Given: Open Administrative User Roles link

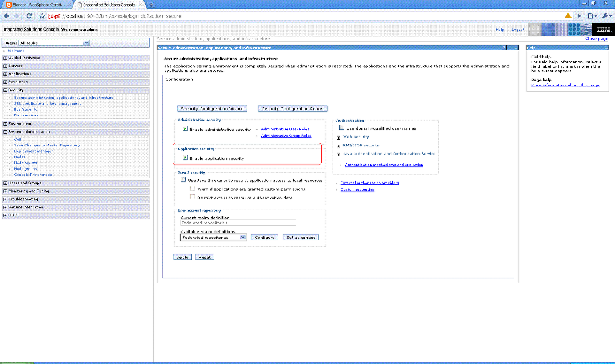Looking at the screenshot, I should tap(285, 129).
